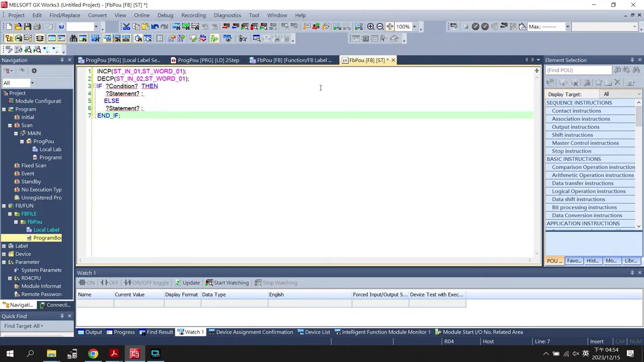Screen dimensions: 644x362
Task: Click Start Watching button
Action: click(x=227, y=283)
